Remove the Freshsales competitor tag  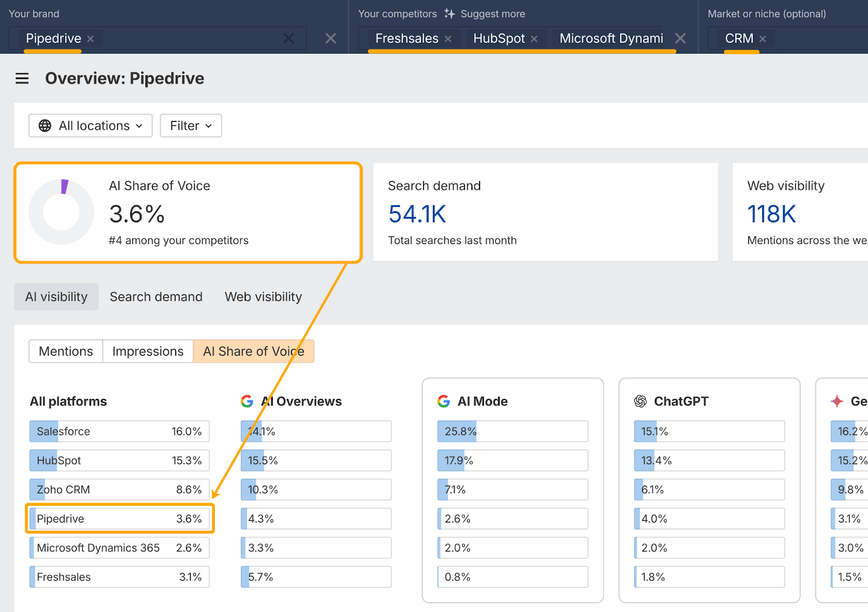coord(448,38)
